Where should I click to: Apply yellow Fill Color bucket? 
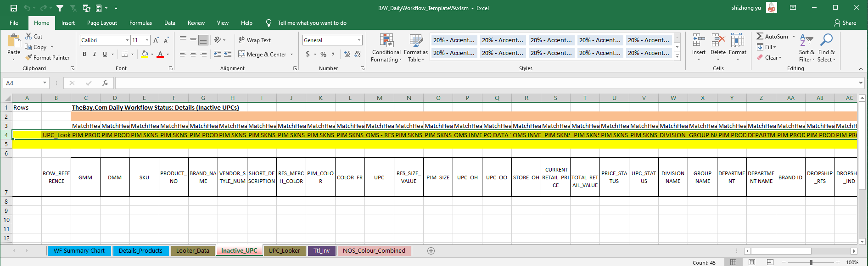[x=145, y=54]
